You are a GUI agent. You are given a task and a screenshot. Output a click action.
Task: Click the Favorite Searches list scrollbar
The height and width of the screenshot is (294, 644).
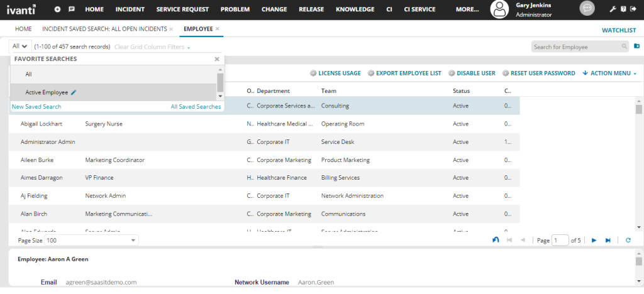point(220,83)
